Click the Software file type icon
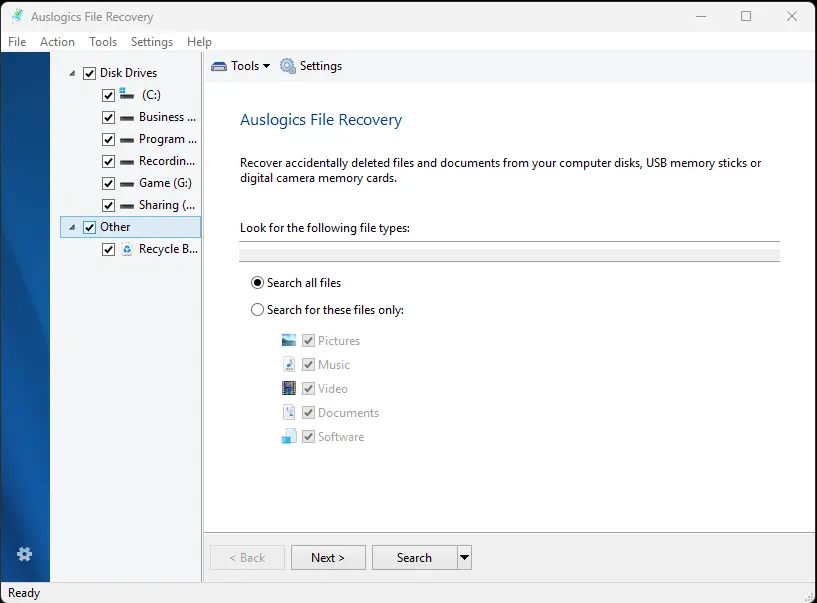 tap(289, 436)
